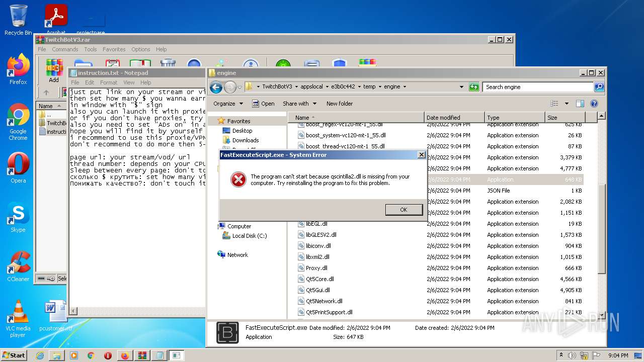Open Desktop in the Favorites list
644x362 pixels.
[x=242, y=131]
